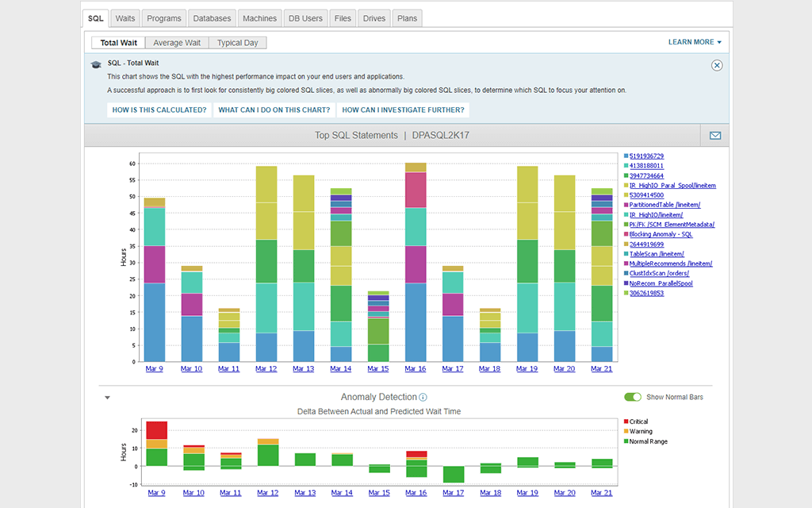Switch to the DB Users tab

coord(305,18)
